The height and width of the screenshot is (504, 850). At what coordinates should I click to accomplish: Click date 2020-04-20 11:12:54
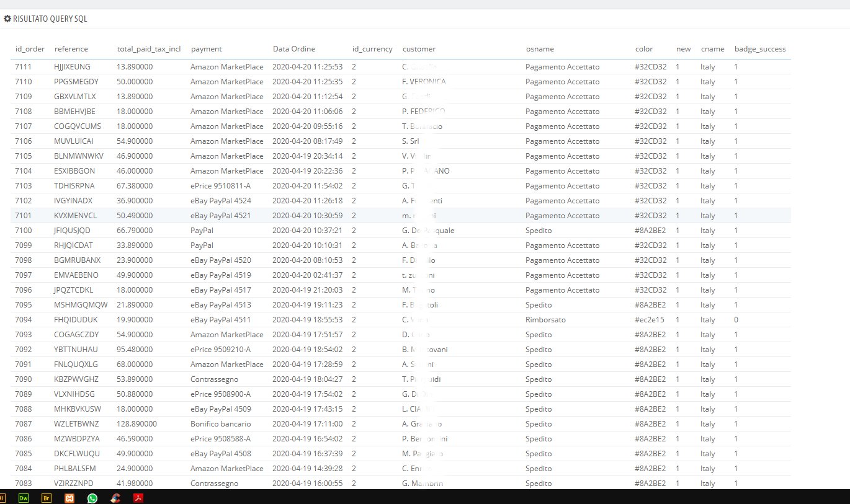click(308, 96)
